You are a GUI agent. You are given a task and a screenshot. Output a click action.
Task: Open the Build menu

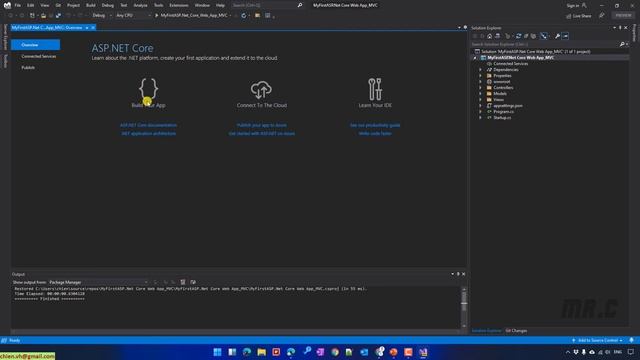tap(91, 5)
